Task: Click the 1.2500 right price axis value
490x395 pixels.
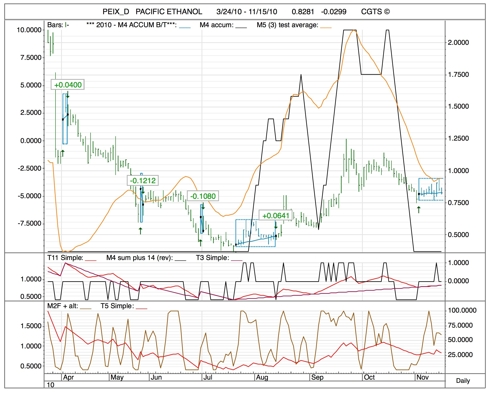Action: [458, 139]
